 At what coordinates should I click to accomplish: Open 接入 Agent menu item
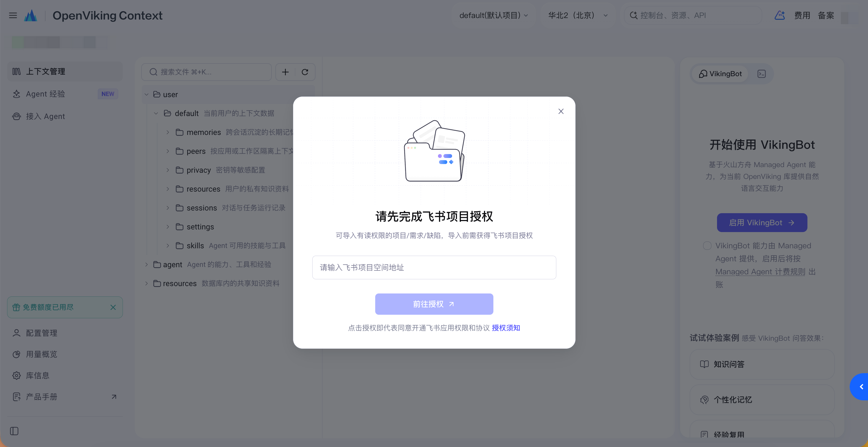pos(65,116)
